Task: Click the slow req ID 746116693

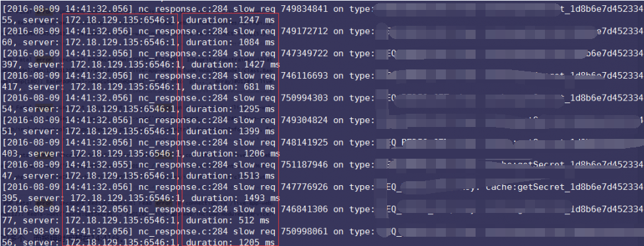Action: [304, 75]
